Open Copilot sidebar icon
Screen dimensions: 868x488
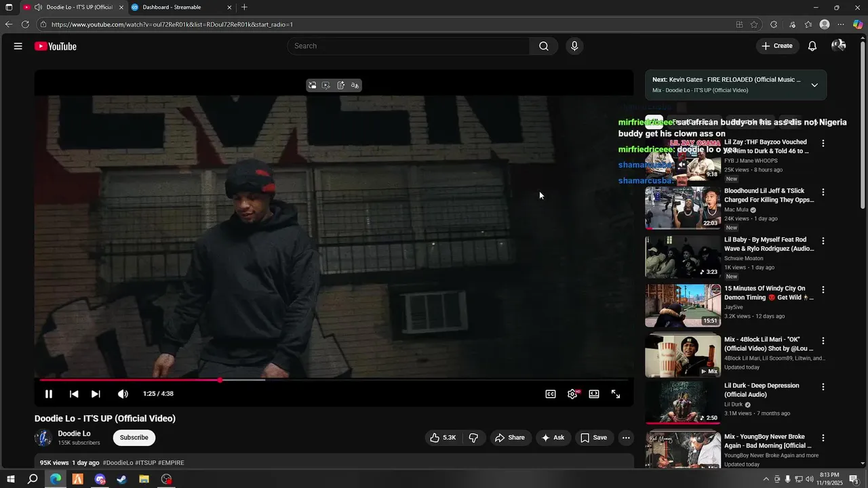[858, 24]
